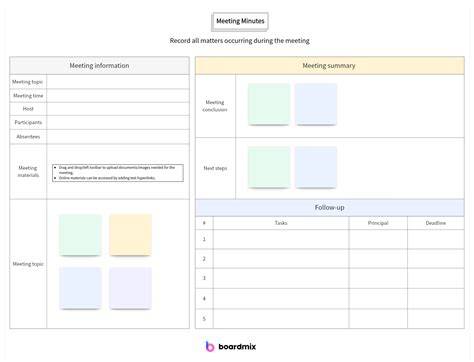Screen dimensions: 474x362
Task: Click the Principal cell in row 2
Action: (x=378, y=259)
